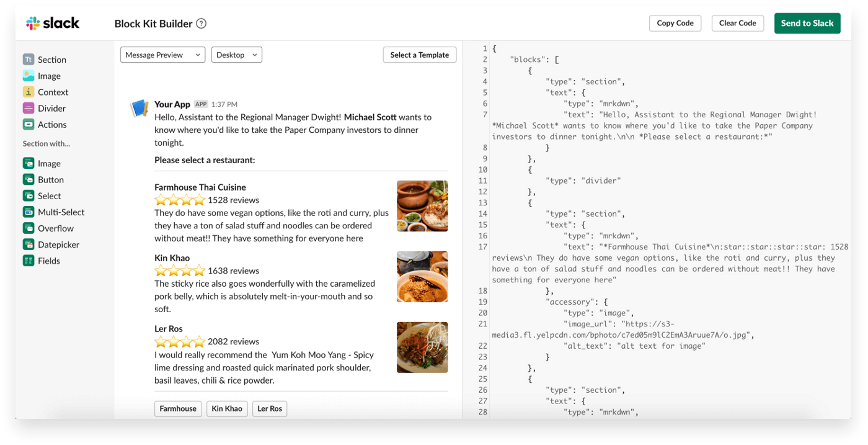Click the APP badge beside Your App
868x445 pixels.
pos(201,104)
